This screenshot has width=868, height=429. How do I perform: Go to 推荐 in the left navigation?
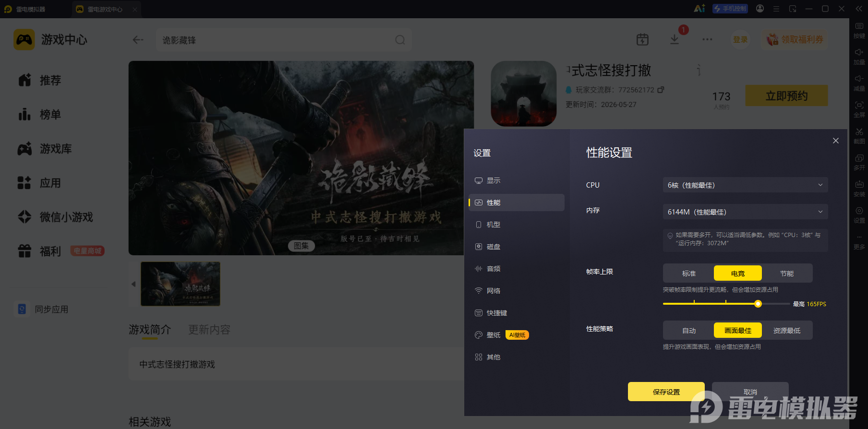click(39, 80)
